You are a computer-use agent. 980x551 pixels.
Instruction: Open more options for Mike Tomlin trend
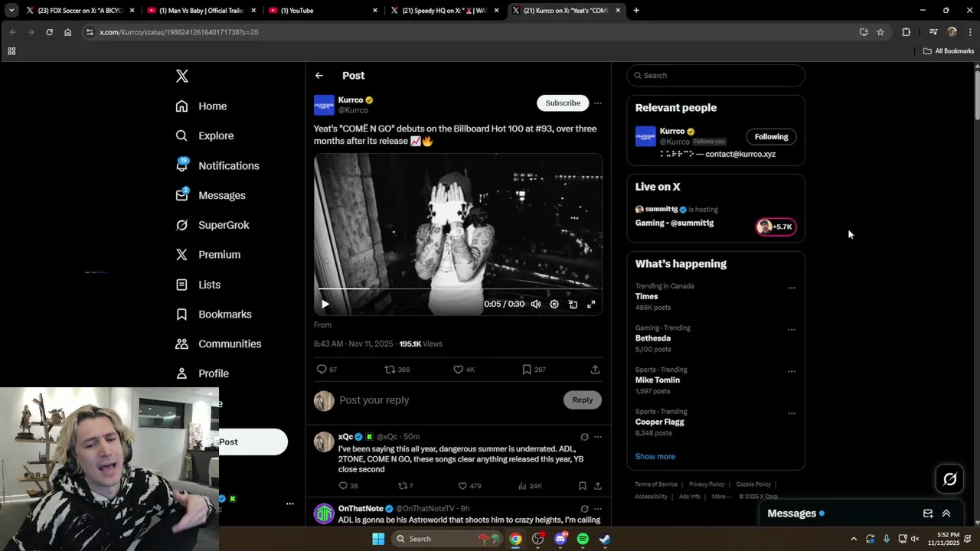tap(792, 372)
